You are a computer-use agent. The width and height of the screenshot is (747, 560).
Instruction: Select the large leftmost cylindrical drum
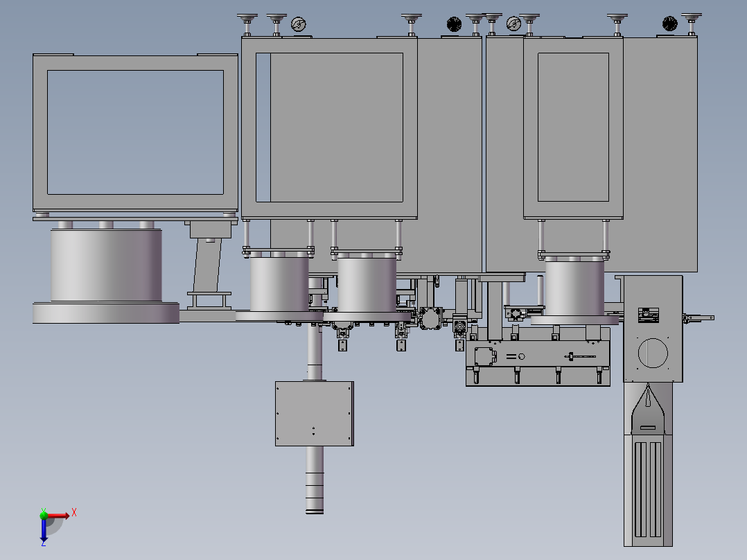(106, 265)
